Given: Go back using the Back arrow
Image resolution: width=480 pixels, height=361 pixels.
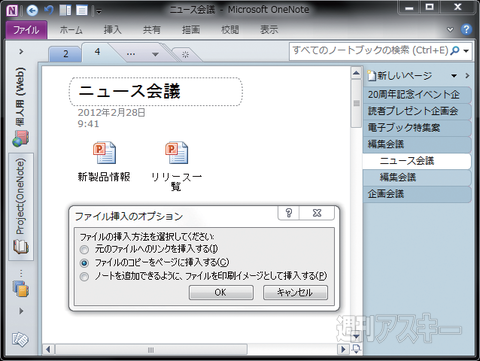Looking at the screenshot, I should [32, 11].
